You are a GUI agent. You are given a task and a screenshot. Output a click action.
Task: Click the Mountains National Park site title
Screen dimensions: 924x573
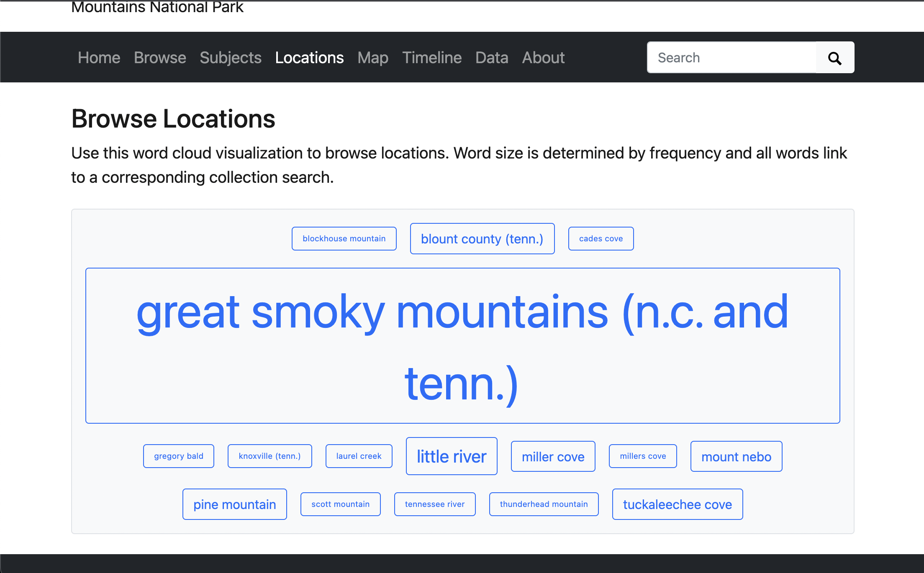pos(157,7)
